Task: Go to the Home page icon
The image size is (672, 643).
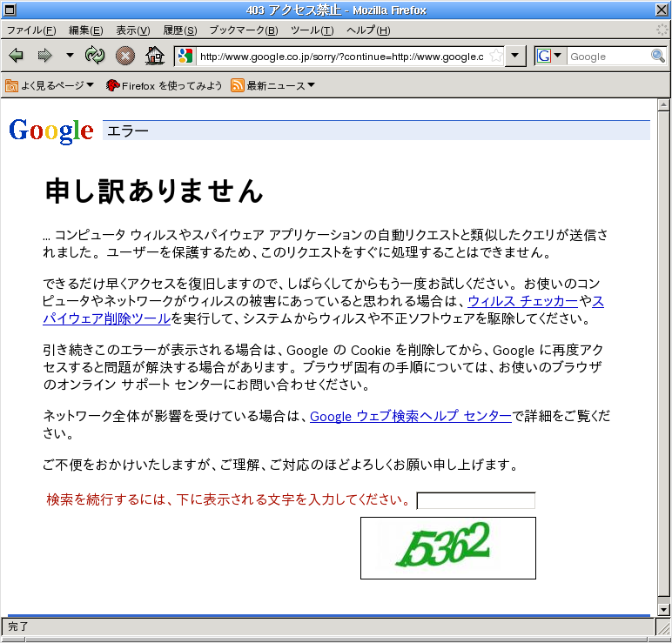Action: (x=155, y=56)
